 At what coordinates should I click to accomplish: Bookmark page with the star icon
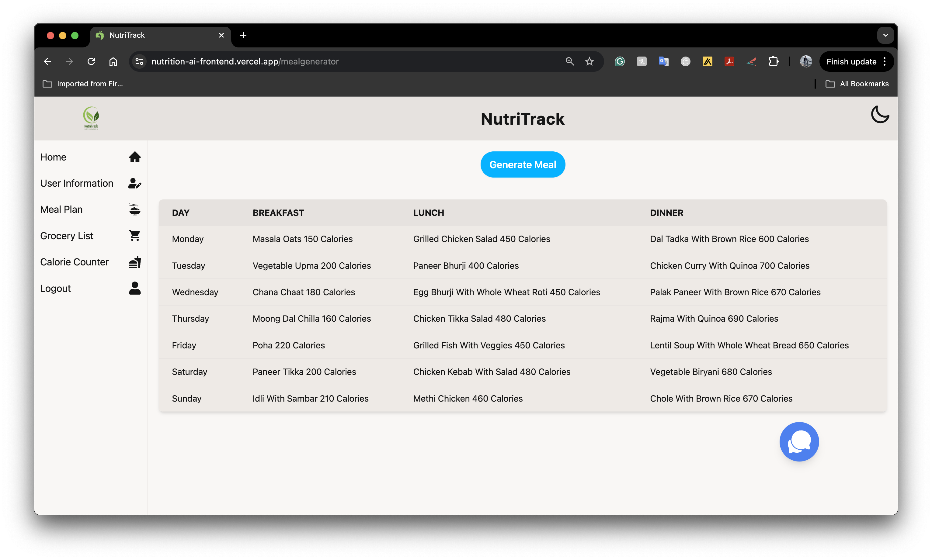[x=589, y=61]
